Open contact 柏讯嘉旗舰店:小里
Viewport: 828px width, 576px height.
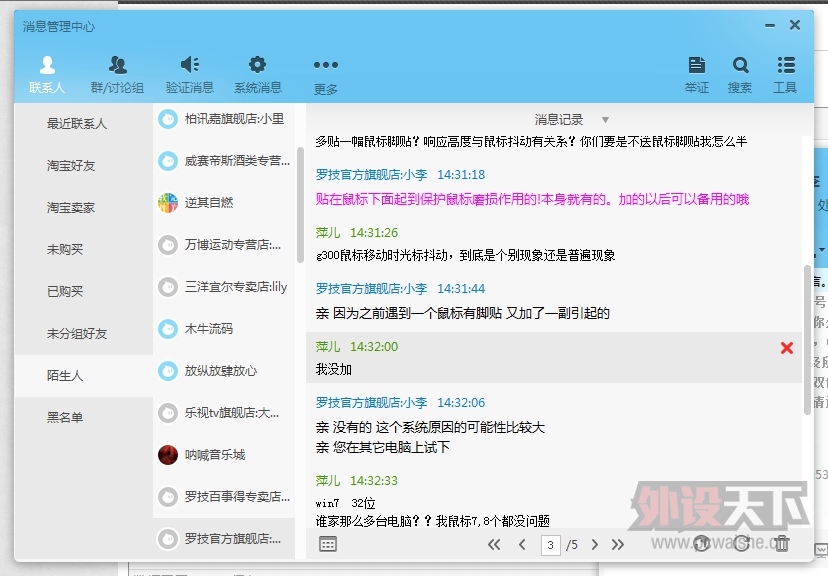[224, 119]
